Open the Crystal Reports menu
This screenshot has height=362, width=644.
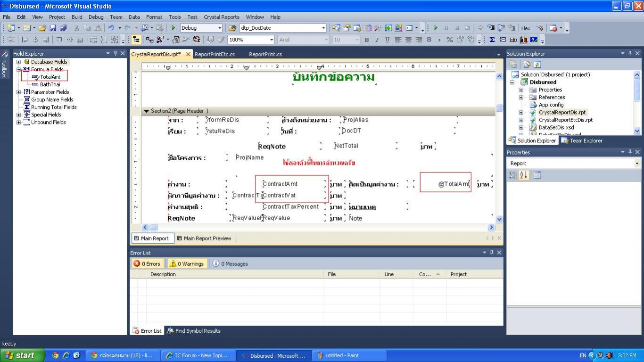pyautogui.click(x=221, y=16)
